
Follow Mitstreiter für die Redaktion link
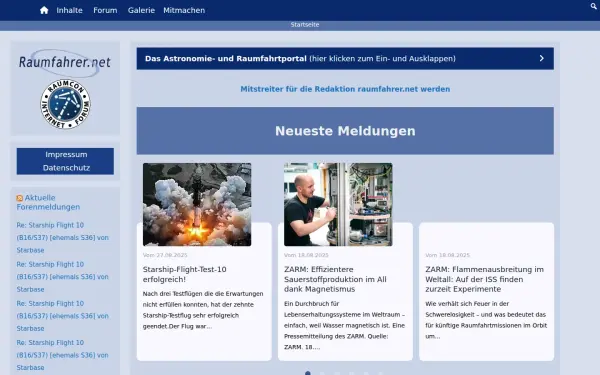[x=345, y=89]
